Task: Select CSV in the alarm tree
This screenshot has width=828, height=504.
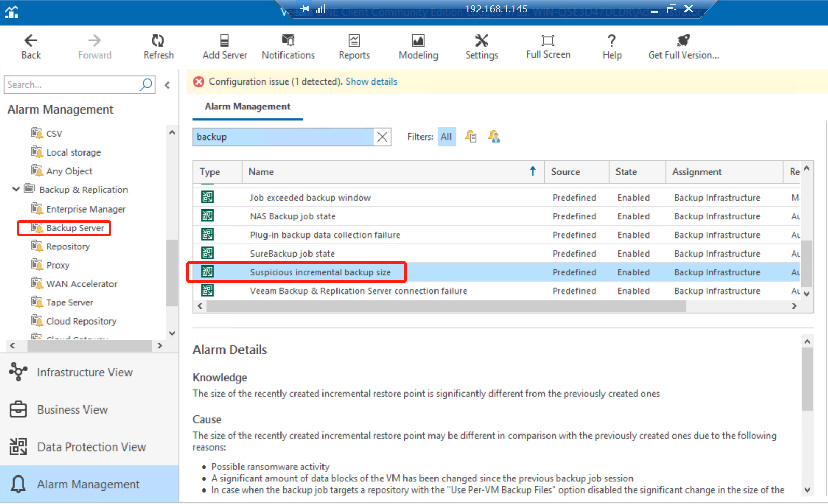Action: [54, 134]
